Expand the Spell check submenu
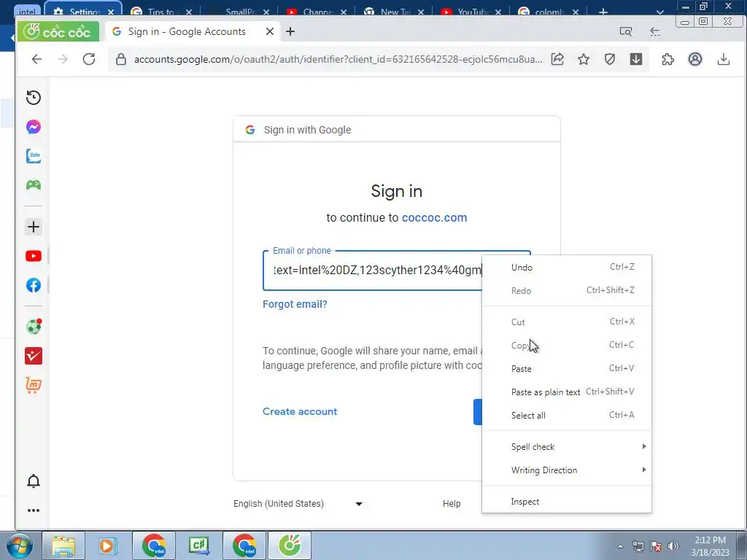Image resolution: width=747 pixels, height=560 pixels. (x=566, y=447)
